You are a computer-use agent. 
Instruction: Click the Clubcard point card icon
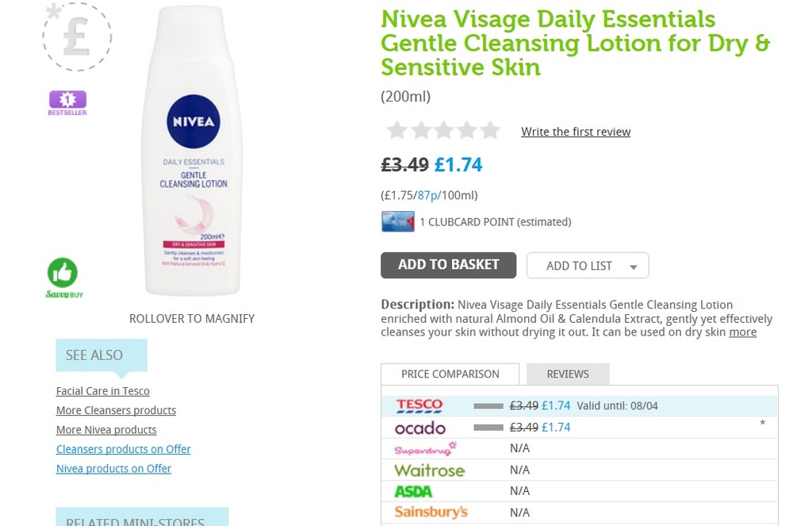point(397,221)
